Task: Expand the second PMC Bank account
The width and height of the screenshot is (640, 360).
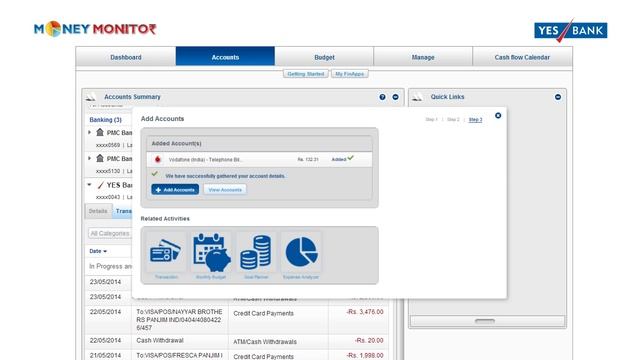Action: pyautogui.click(x=89, y=158)
